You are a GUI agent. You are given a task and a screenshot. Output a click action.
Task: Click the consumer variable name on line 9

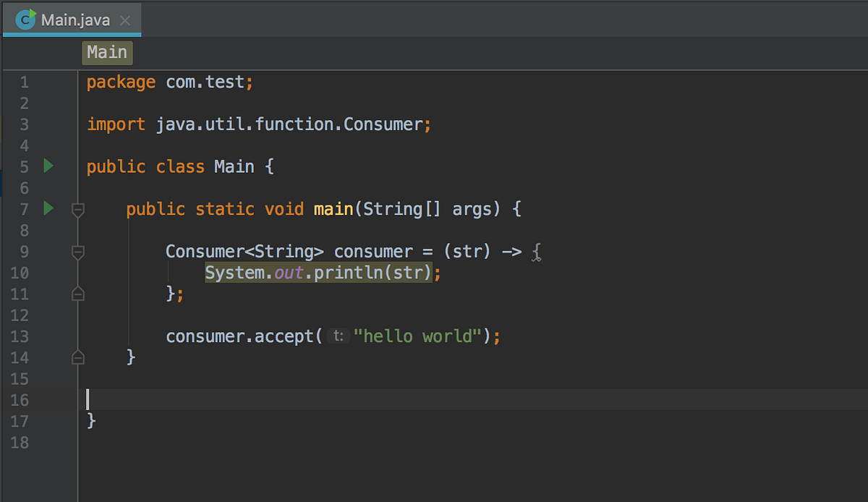[373, 252]
